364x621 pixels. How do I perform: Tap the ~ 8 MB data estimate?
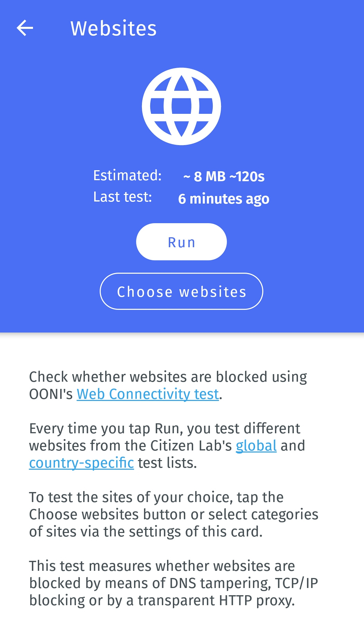205,176
